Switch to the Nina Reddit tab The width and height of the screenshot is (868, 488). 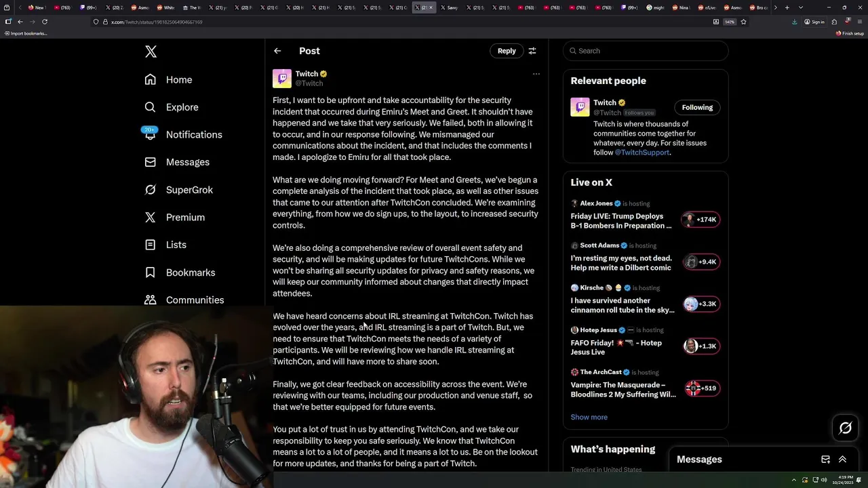[x=680, y=7]
